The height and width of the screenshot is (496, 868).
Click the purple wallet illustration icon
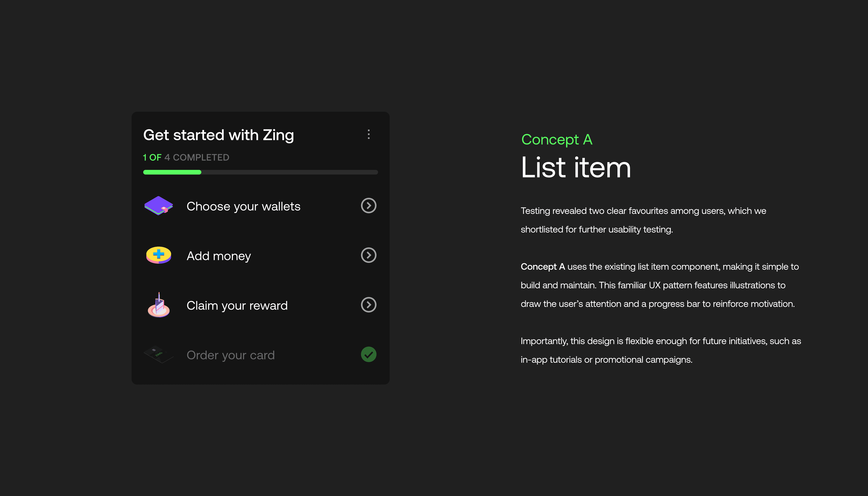(x=158, y=206)
